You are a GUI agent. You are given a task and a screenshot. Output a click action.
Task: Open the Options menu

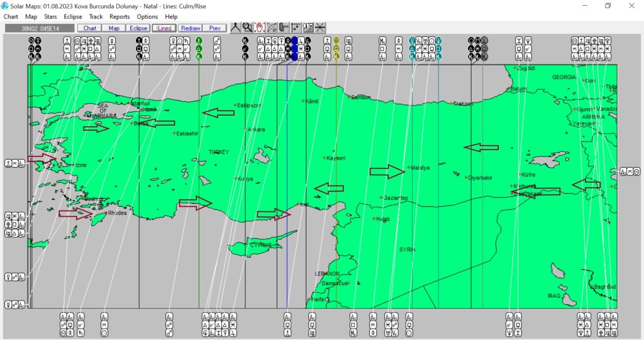point(147,16)
